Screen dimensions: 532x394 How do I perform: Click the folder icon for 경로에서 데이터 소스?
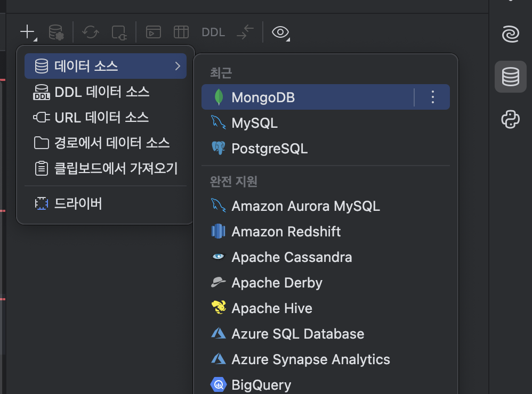(x=42, y=143)
